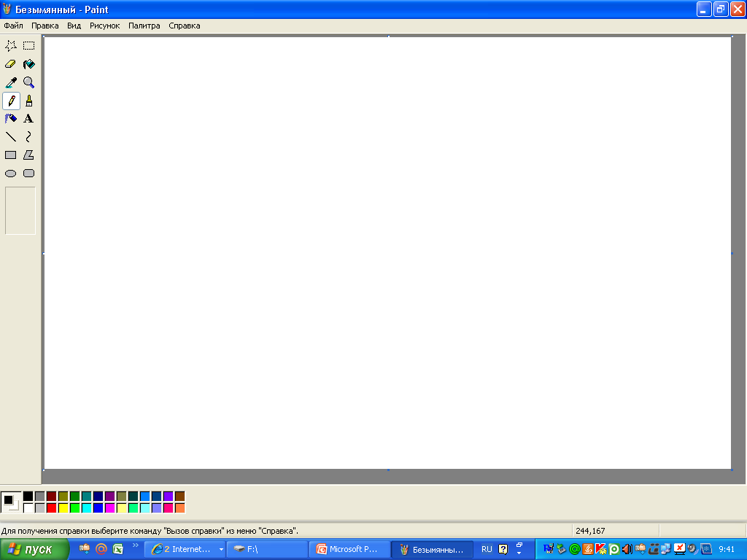This screenshot has height=560, width=747.
Task: Switch to Microsoft P... taskbar button
Action: click(350, 550)
